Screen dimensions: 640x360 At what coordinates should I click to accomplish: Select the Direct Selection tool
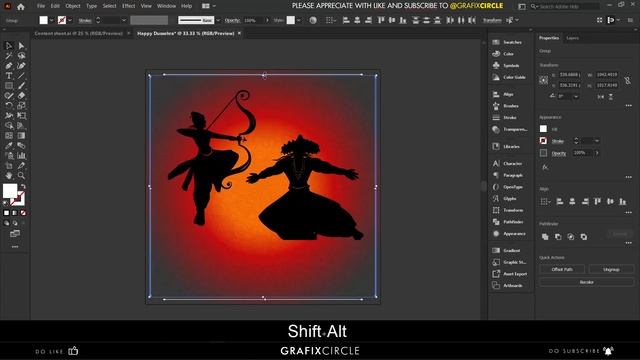coord(21,46)
